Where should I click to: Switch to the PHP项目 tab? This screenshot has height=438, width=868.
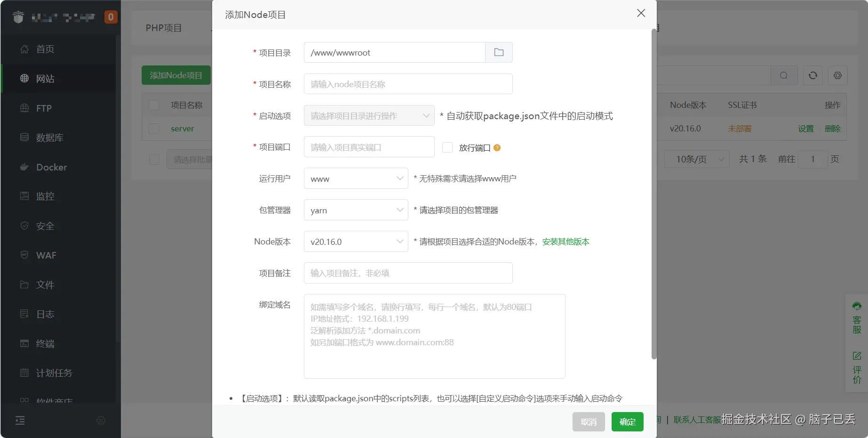[x=163, y=28]
